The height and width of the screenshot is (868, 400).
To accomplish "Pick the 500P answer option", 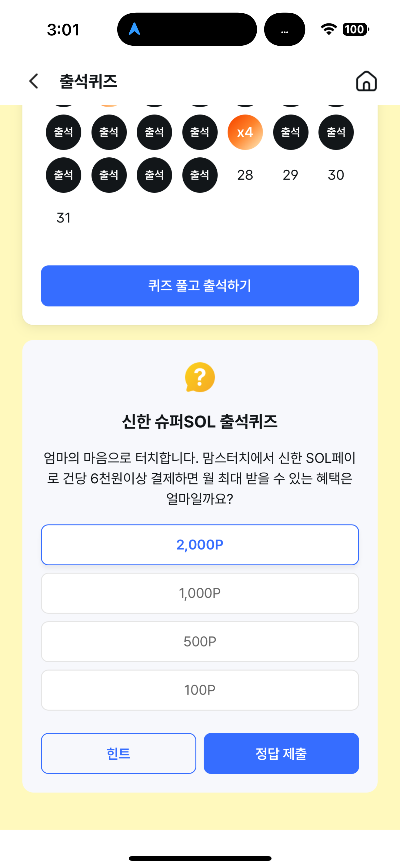I will (200, 642).
